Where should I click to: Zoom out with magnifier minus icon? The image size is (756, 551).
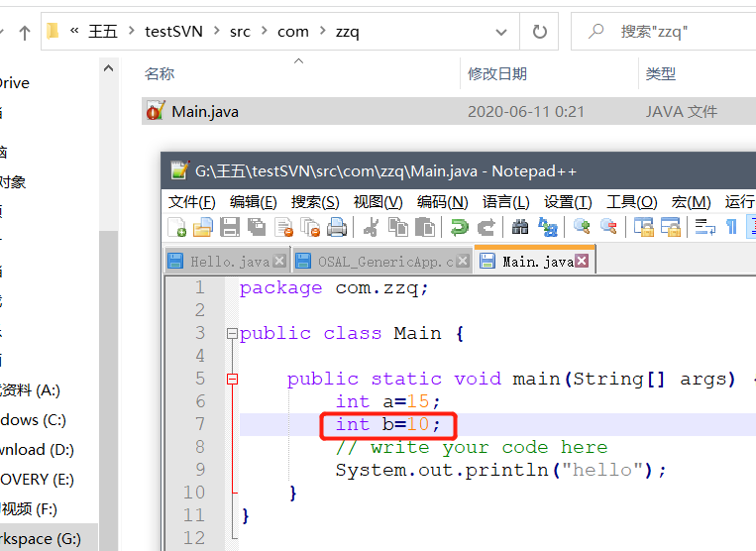(x=608, y=227)
